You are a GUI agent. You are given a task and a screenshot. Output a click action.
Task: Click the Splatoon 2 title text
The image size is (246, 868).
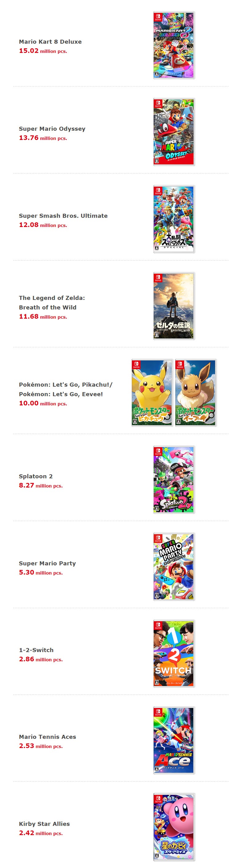(36, 476)
